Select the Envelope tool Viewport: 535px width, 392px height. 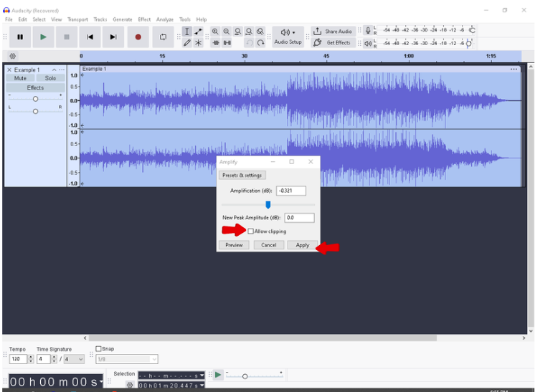tap(198, 32)
